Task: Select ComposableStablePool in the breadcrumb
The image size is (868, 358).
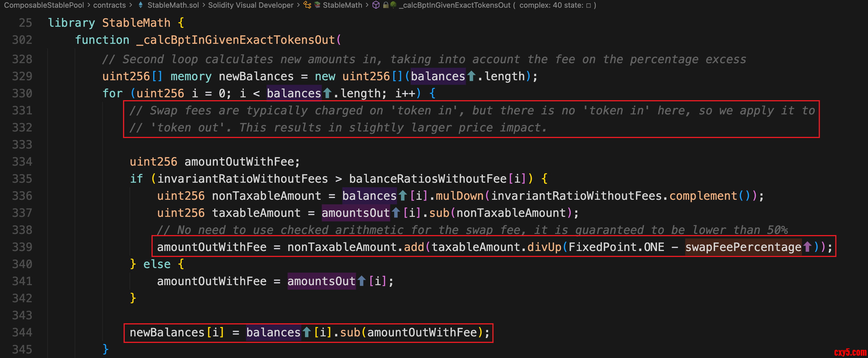Action: pyautogui.click(x=44, y=5)
